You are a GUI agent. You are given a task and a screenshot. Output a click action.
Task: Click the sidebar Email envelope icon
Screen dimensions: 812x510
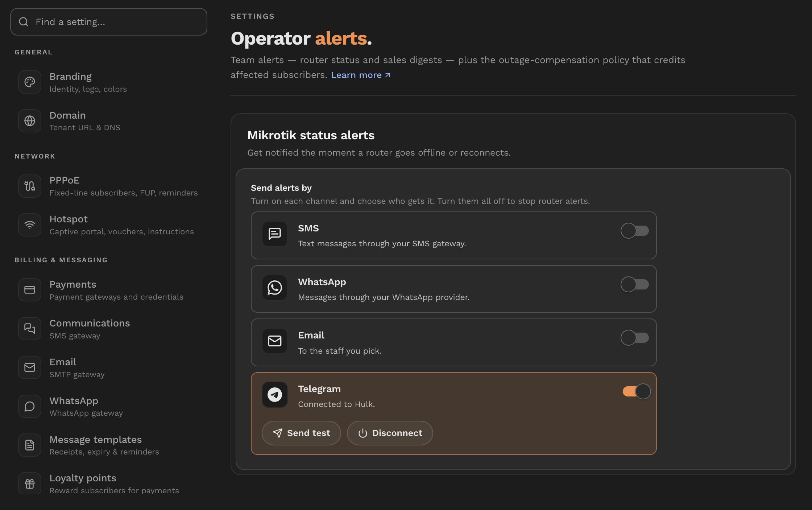pyautogui.click(x=30, y=367)
